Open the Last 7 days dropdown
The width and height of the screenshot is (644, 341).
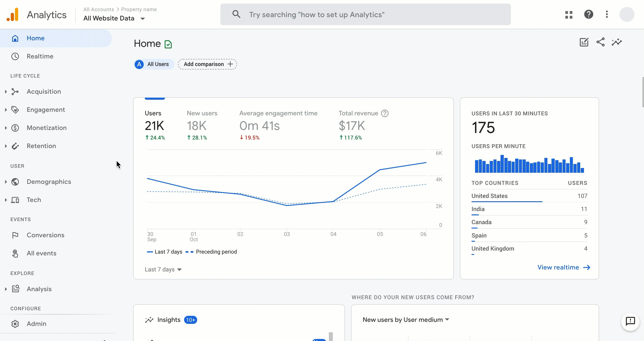[163, 269]
